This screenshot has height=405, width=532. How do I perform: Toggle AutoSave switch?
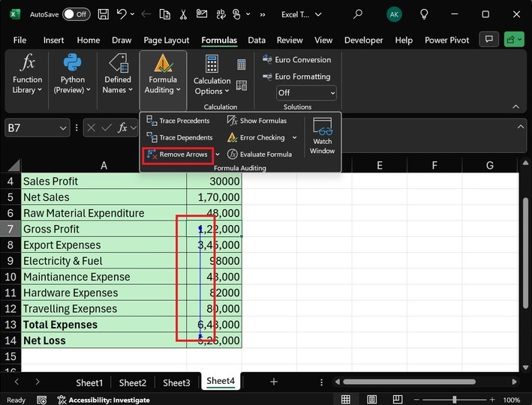pyautogui.click(x=75, y=14)
